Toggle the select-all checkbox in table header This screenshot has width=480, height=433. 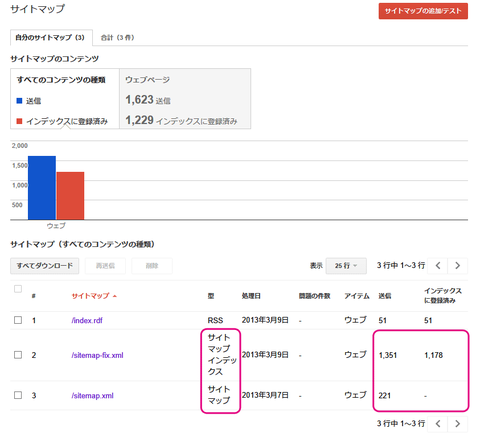(x=18, y=289)
